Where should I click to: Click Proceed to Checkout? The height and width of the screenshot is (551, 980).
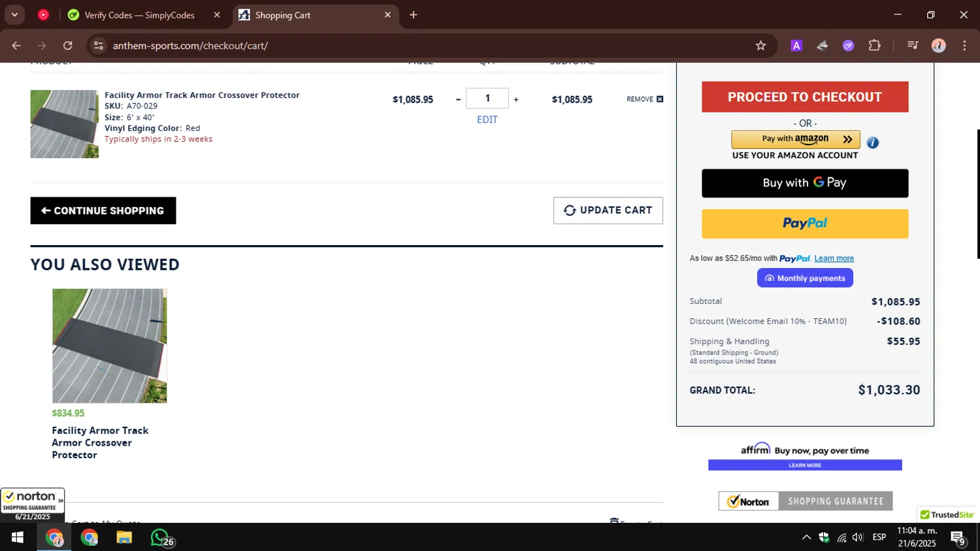805,97
